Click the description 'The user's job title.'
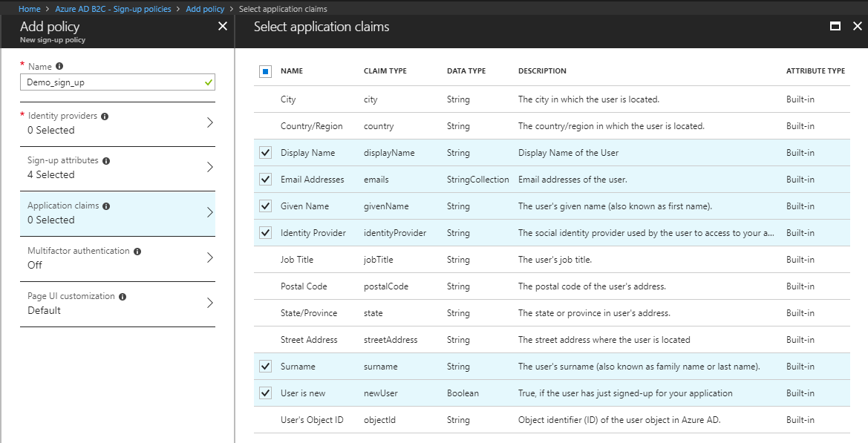868x443 pixels. coord(555,260)
